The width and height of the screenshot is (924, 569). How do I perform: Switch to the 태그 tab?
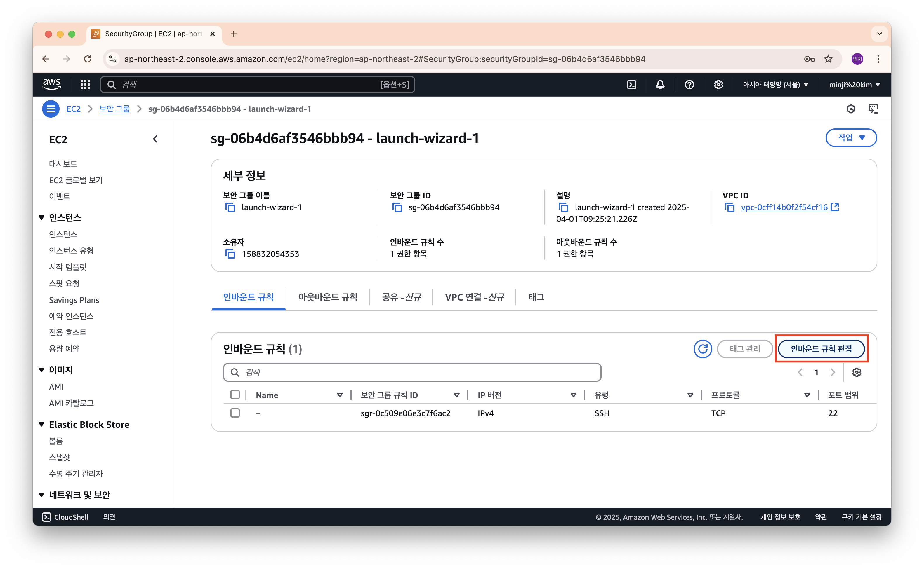(536, 297)
